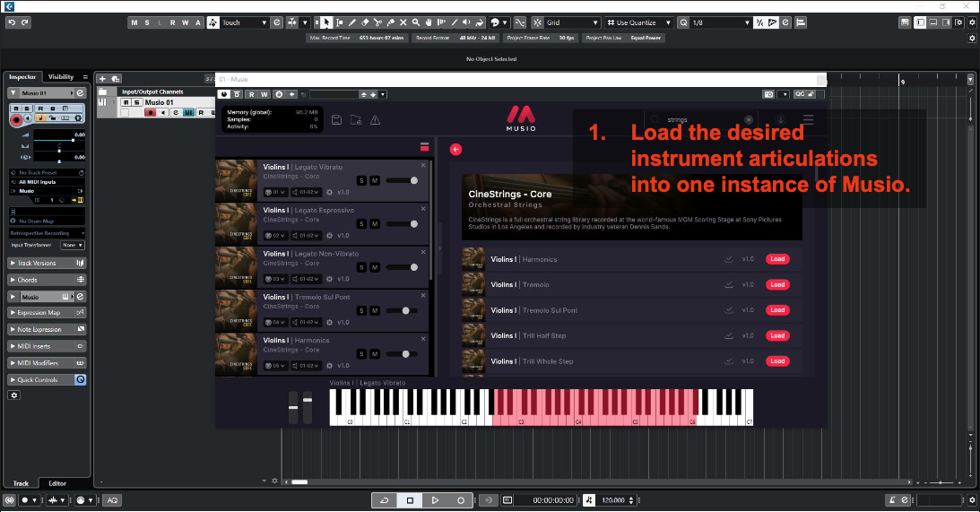This screenshot has height=512, width=980.
Task: Remove Violins I Legato Espressivo with X
Action: (423, 209)
